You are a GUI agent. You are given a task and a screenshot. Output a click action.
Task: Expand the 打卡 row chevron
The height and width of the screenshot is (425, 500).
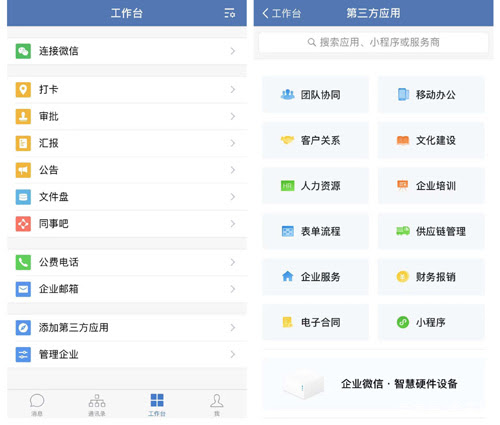(233, 89)
